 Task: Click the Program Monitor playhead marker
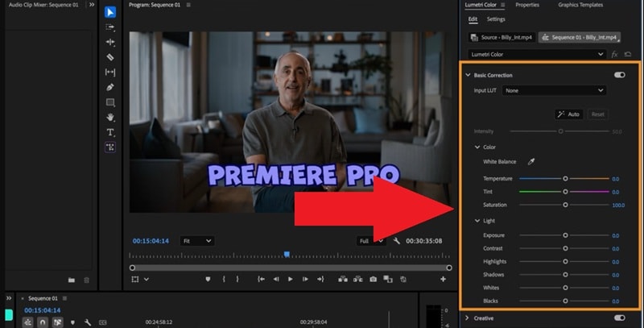(287, 255)
